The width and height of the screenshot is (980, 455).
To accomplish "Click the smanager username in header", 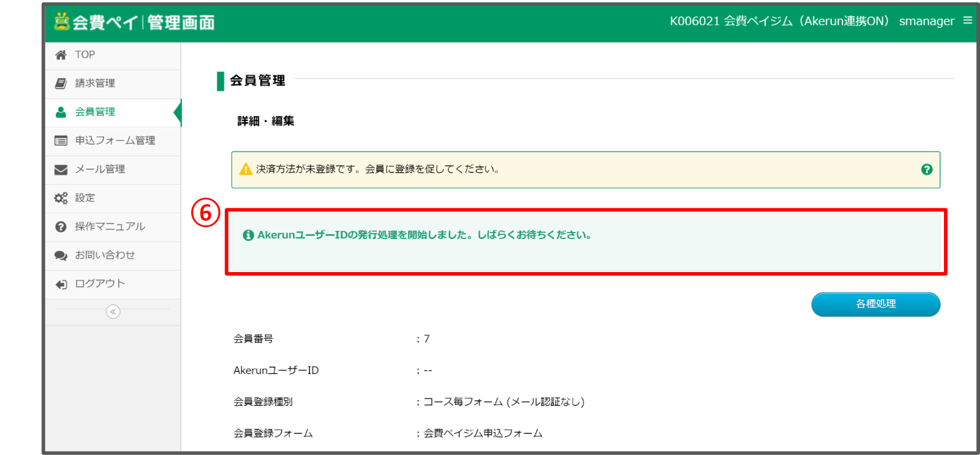I will pos(926,21).
